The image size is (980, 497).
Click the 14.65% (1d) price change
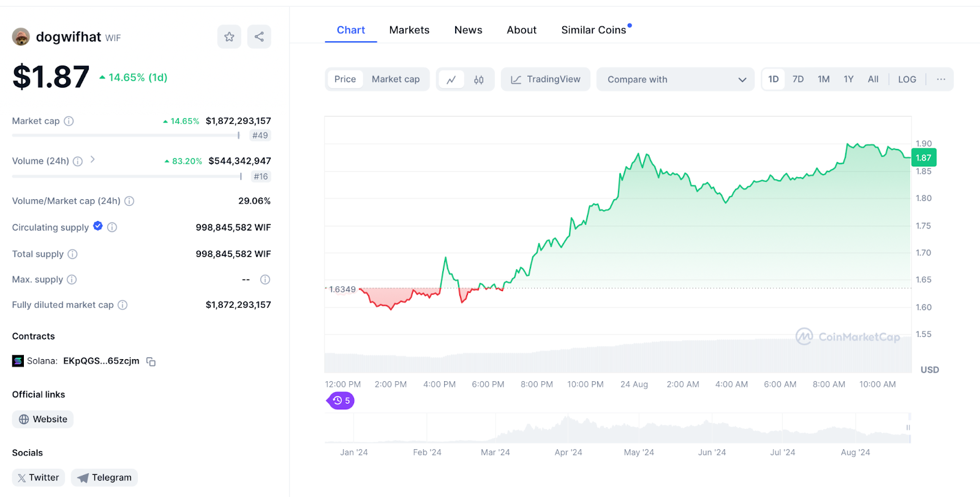134,77
